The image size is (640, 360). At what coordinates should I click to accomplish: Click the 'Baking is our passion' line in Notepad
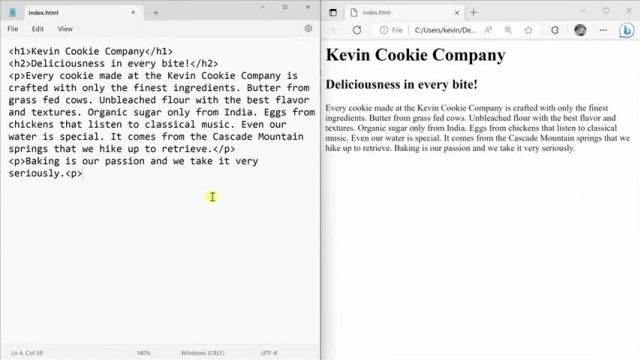[133, 167]
